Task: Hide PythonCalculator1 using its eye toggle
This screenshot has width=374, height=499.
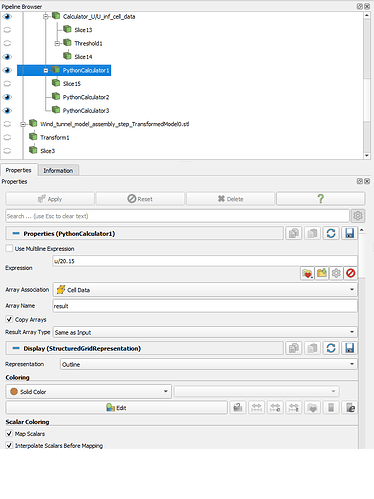Action: point(7,70)
